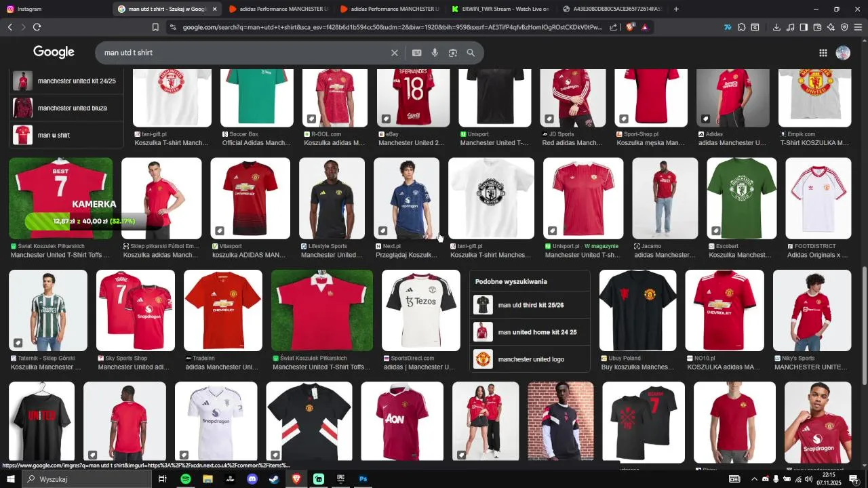Open 'manchester united logo' related search
868x488 pixels.
tap(530, 359)
